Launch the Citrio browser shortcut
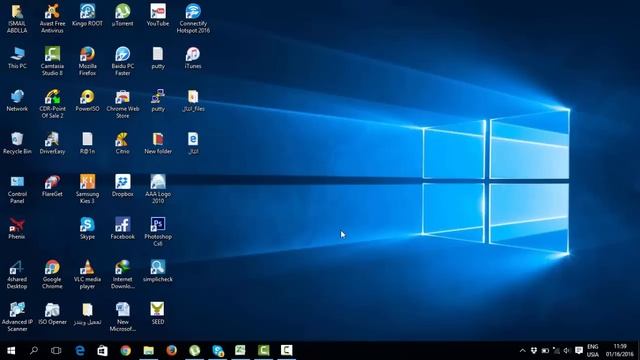The height and width of the screenshot is (360, 640). (122, 143)
